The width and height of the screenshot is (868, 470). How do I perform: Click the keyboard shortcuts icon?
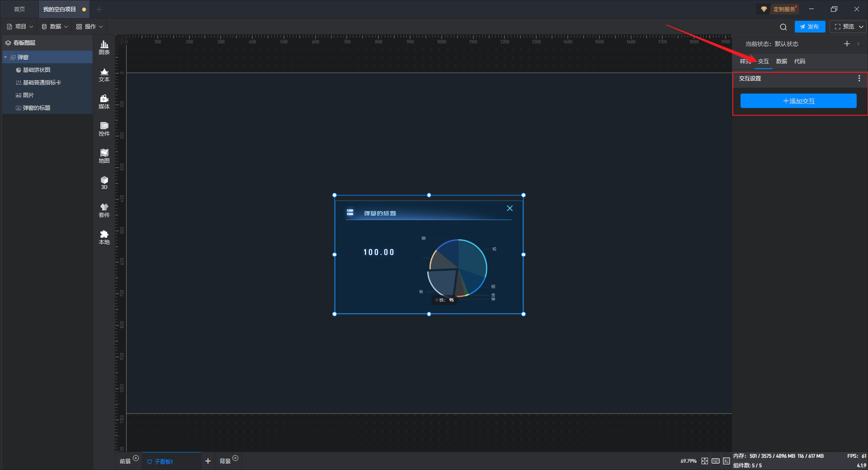(716, 461)
